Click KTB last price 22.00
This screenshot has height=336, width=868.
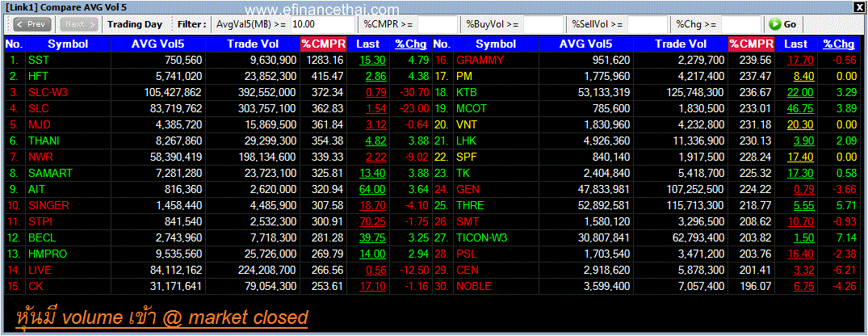[x=800, y=92]
